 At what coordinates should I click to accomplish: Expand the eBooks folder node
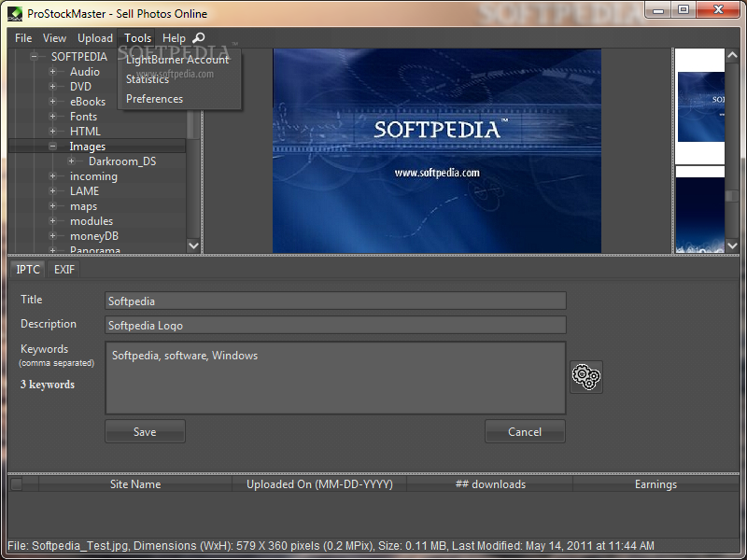(x=53, y=102)
